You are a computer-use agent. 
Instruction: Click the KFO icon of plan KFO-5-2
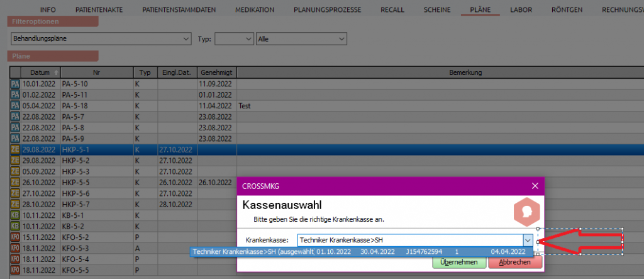pos(15,237)
